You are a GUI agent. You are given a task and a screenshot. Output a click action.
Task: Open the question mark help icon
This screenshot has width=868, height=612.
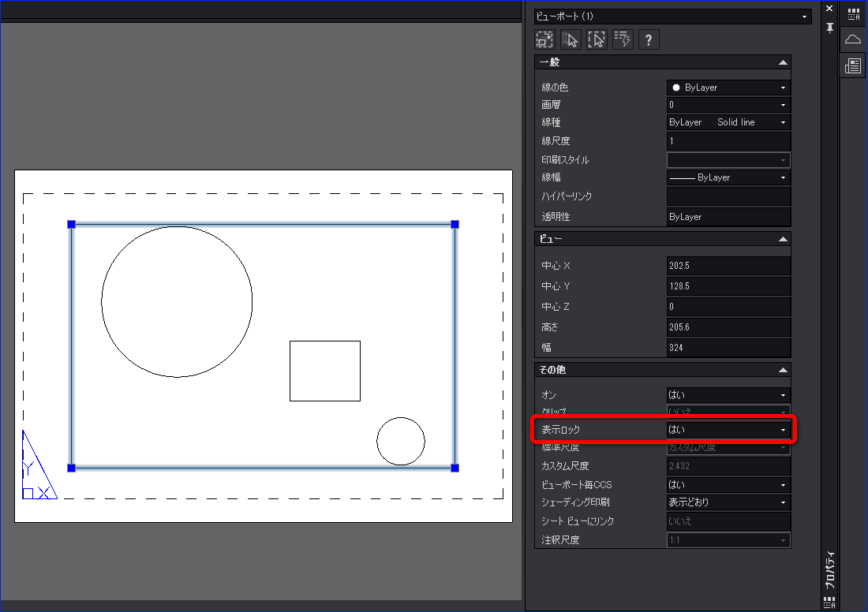[x=649, y=39]
